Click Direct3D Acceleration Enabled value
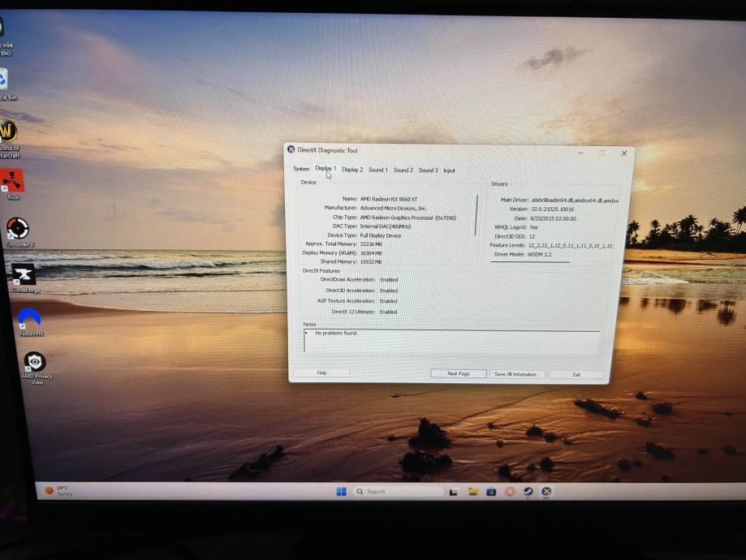The height and width of the screenshot is (560, 746). [x=388, y=291]
